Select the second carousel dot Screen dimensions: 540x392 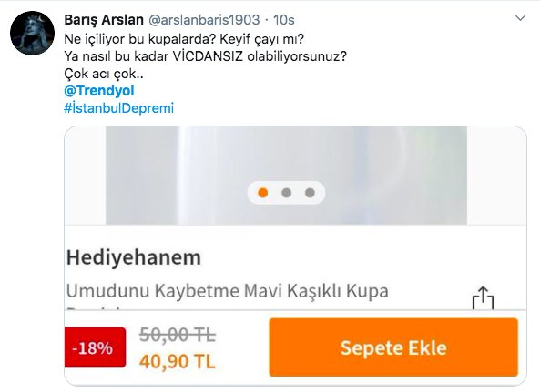(286, 193)
